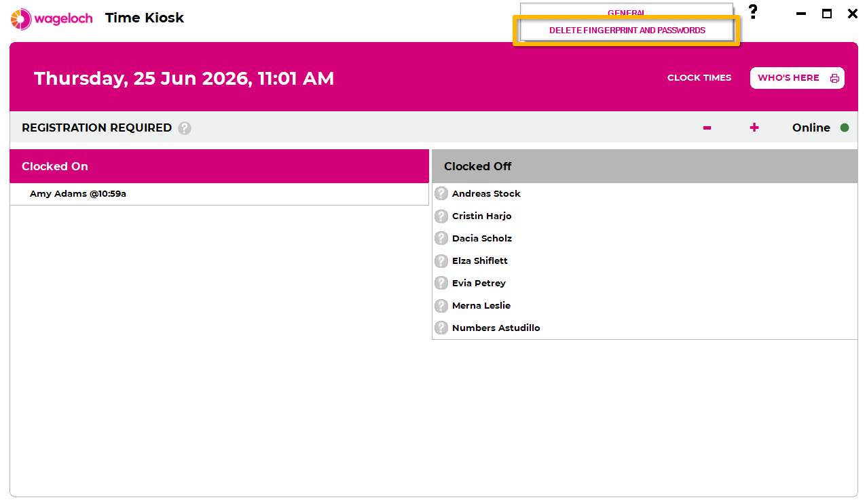Click the question icon next to Andreas Stock
Image resolution: width=867 pixels, height=504 pixels.
(441, 193)
